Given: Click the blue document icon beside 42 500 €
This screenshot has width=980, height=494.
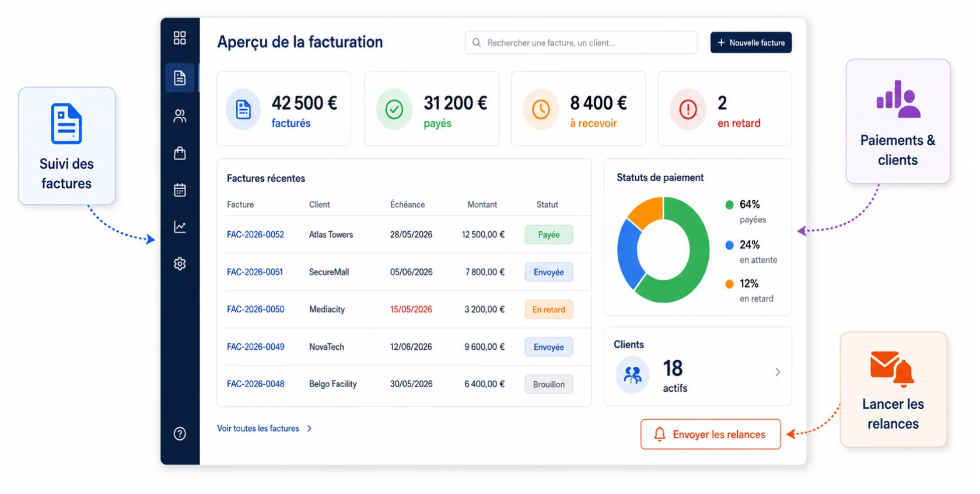Looking at the screenshot, I should 243,109.
